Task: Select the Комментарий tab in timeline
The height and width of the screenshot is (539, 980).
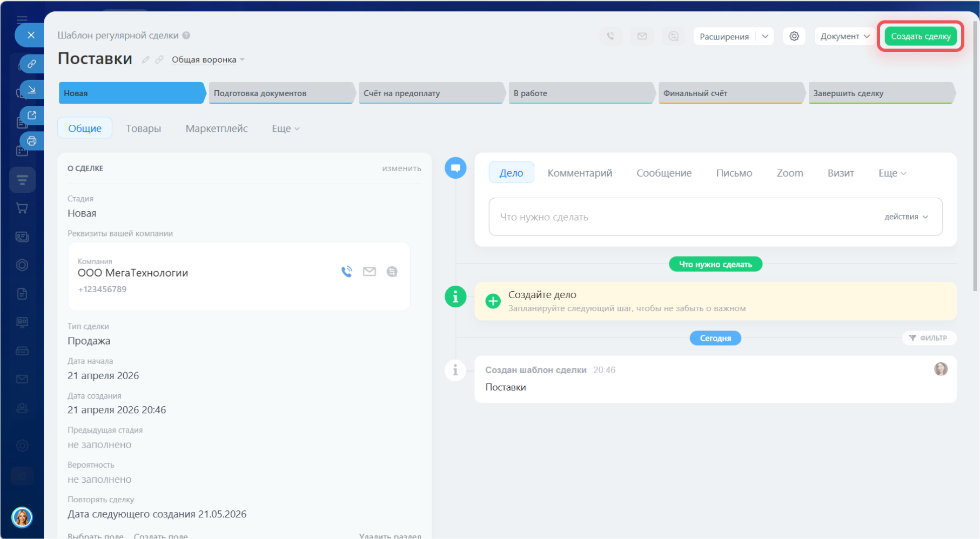Action: (579, 173)
